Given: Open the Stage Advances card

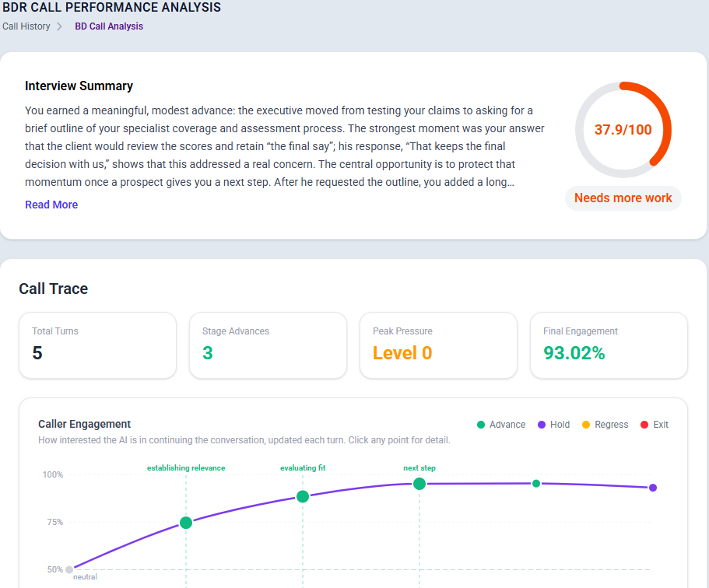Looking at the screenshot, I should 269,345.
